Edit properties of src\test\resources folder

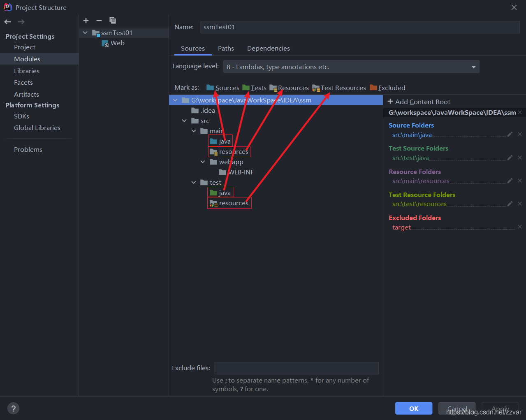point(510,204)
